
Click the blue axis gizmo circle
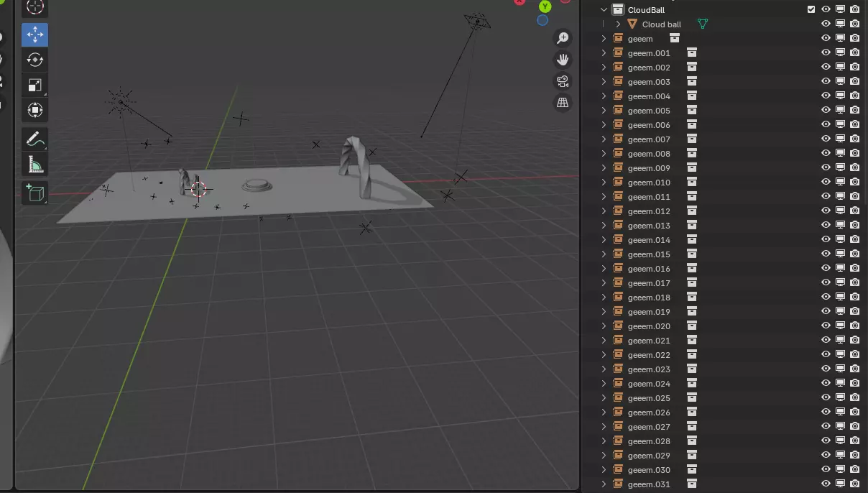(542, 20)
